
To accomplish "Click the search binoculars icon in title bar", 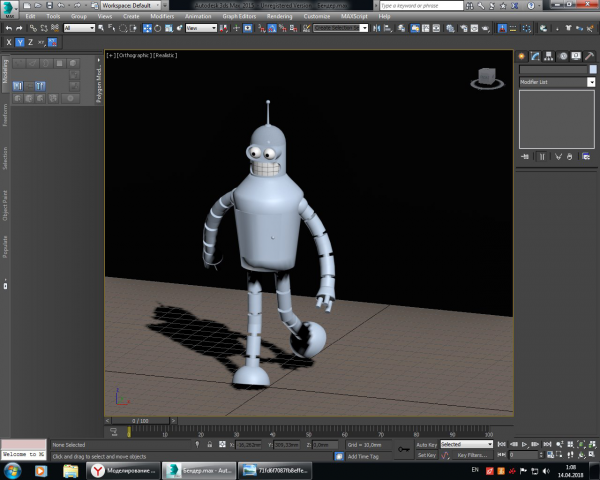I will pyautogui.click(x=470, y=6).
